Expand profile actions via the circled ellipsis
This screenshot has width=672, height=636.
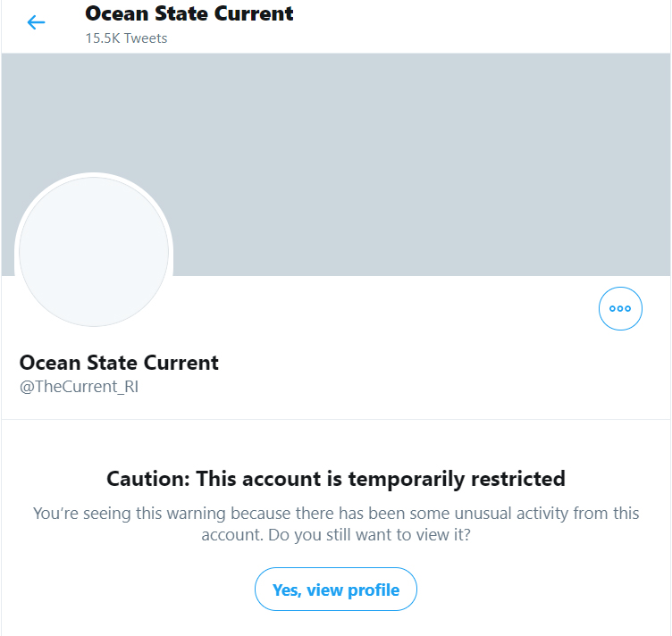coord(620,308)
